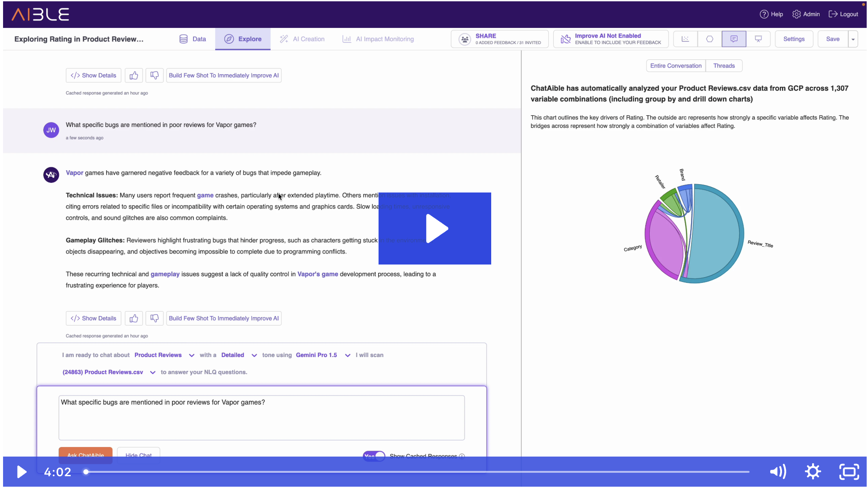Image resolution: width=868 pixels, height=488 pixels.
Task: Select the scatter chart view icon
Action: (x=685, y=39)
